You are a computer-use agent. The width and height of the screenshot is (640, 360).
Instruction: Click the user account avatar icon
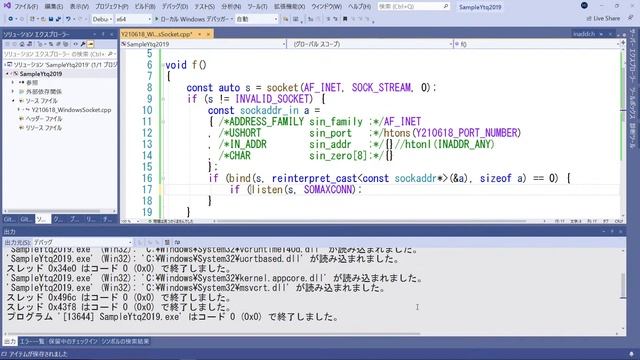(584, 6)
